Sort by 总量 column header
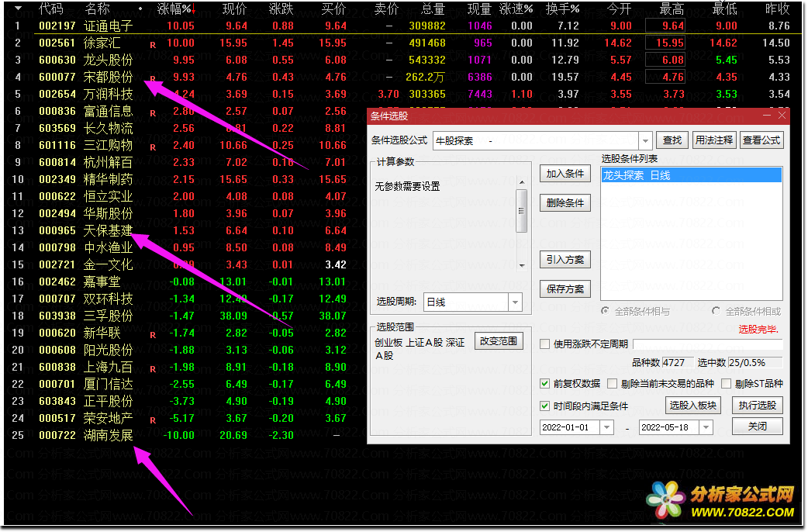Image resolution: width=808 pixels, height=532 pixels. tap(433, 9)
